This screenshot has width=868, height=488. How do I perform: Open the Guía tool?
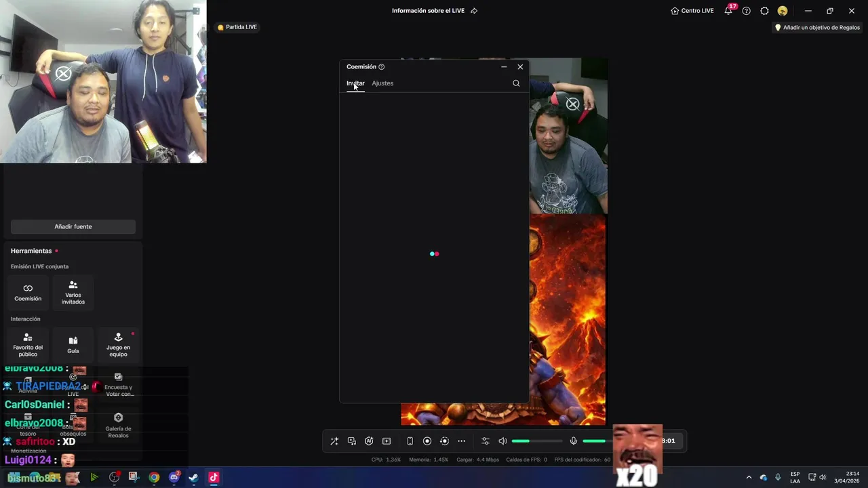tap(73, 344)
